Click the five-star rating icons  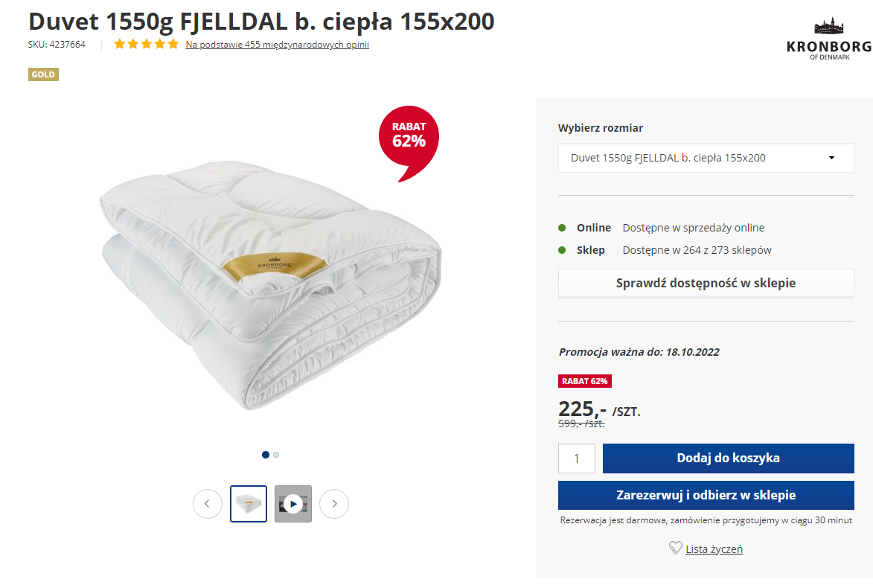coord(146,44)
